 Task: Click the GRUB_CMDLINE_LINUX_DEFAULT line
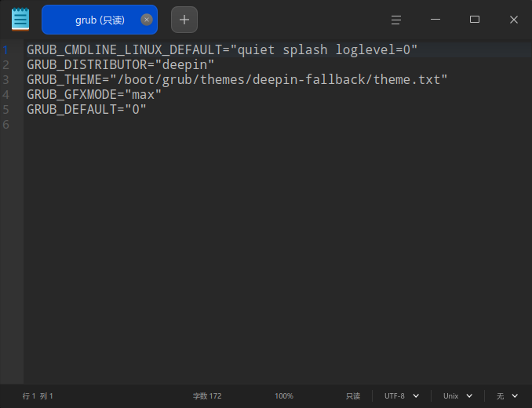click(222, 50)
